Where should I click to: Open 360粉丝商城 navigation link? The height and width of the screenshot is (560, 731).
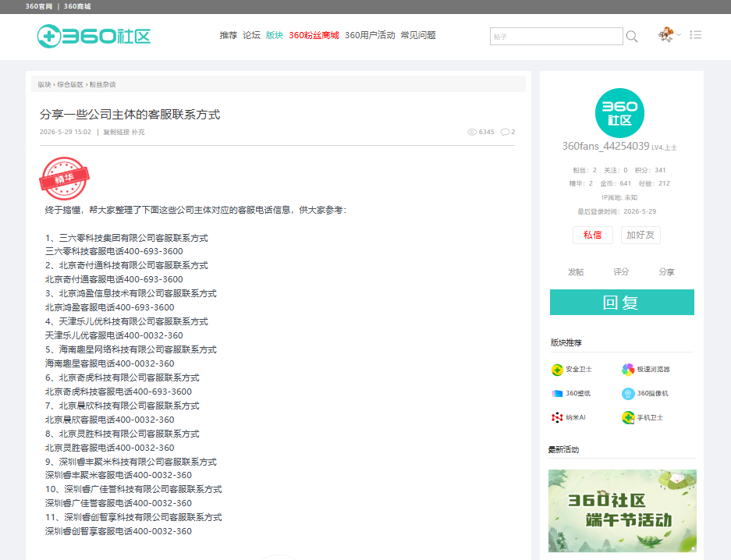[314, 35]
